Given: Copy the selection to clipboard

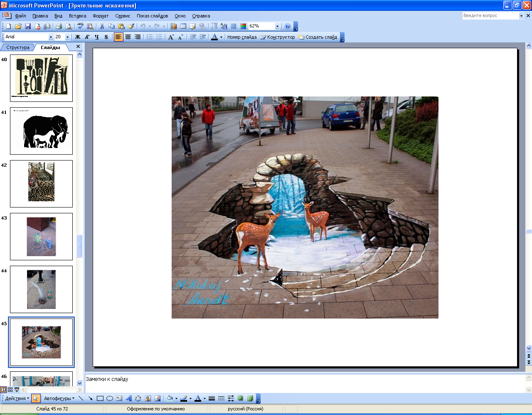Looking at the screenshot, I should (111, 26).
